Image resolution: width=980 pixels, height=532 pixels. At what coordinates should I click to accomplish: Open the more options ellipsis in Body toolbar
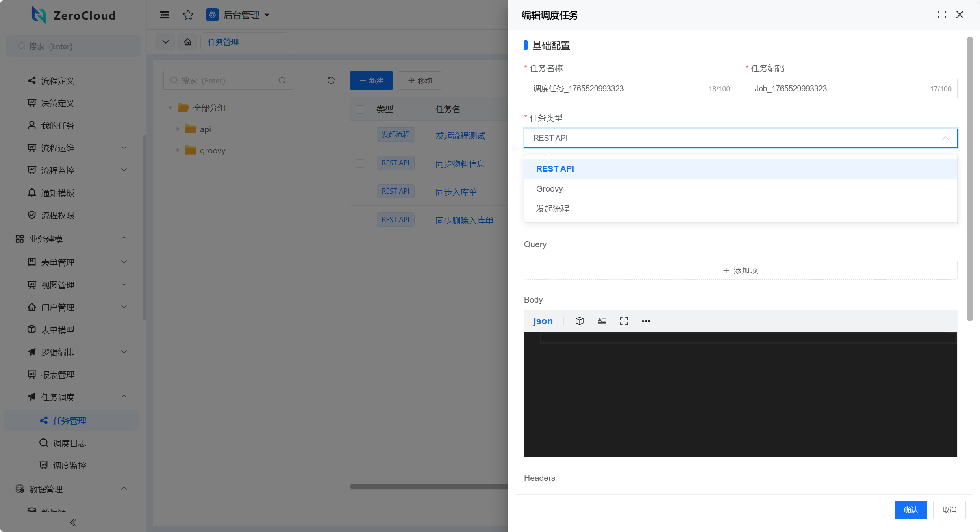pyautogui.click(x=646, y=321)
